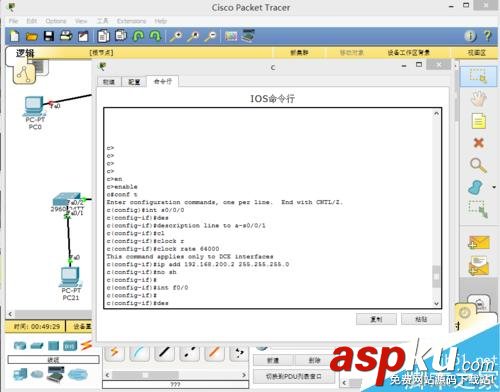Save the topology with floppy icon
500x392 pixels.
(49, 36)
